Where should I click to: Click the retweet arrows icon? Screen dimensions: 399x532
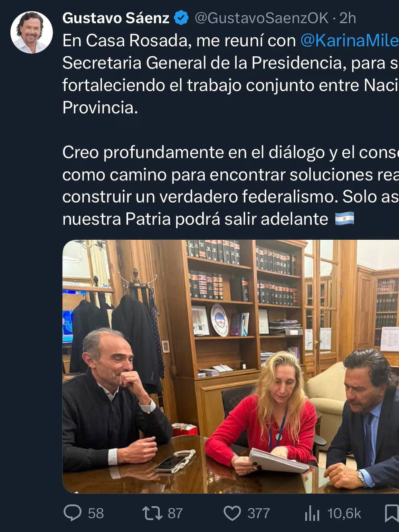[x=152, y=514]
